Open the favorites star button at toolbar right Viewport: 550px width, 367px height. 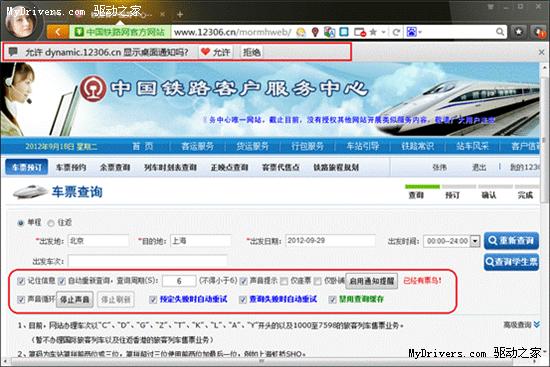click(518, 32)
